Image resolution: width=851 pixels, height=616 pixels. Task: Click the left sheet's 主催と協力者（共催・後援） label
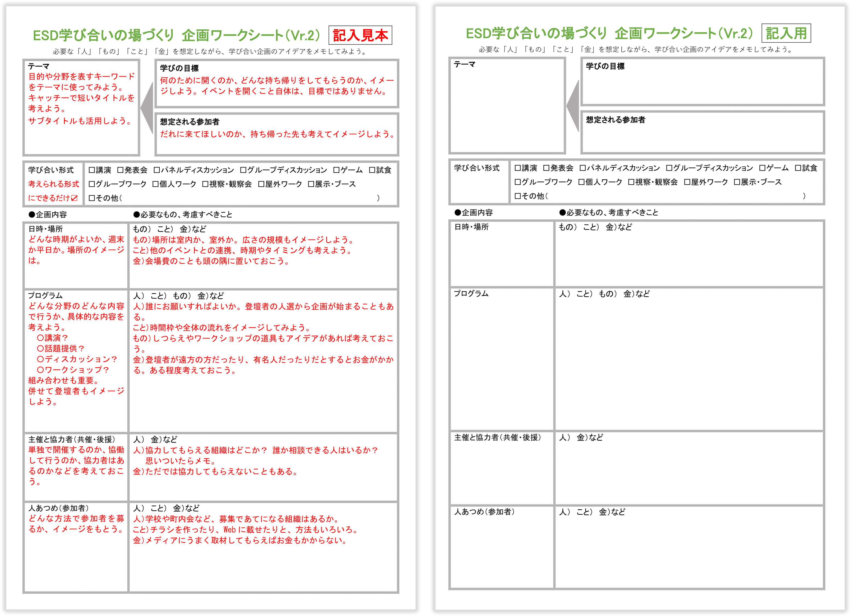click(x=72, y=439)
